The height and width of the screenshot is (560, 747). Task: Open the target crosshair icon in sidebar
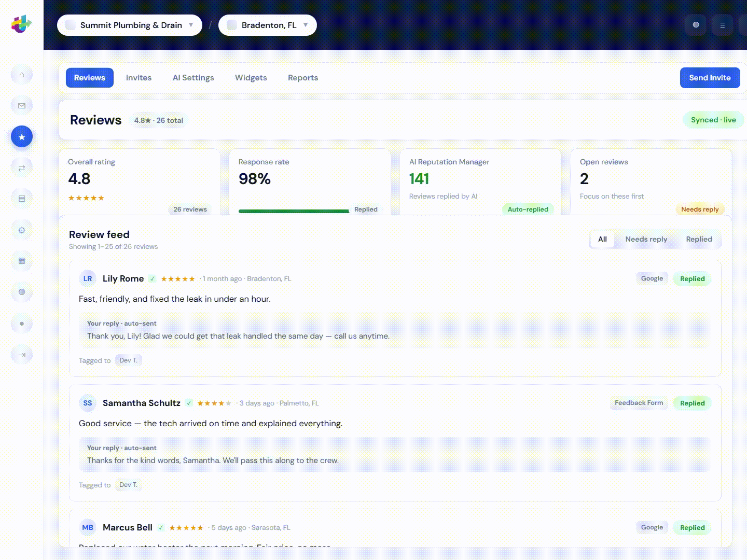pos(22,230)
